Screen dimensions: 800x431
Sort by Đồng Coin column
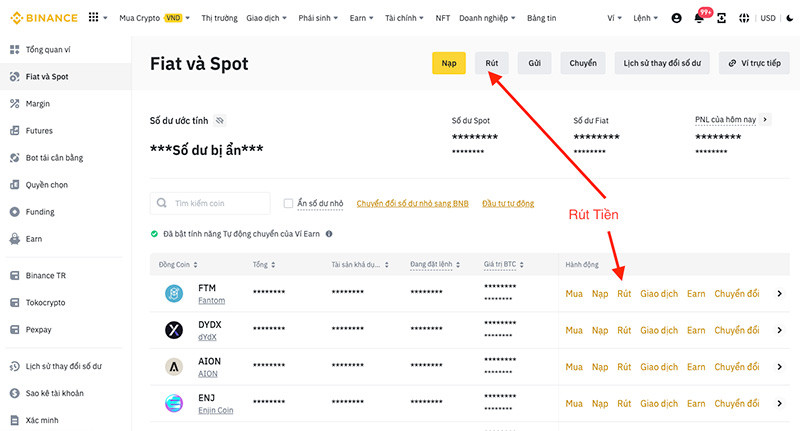[178, 264]
